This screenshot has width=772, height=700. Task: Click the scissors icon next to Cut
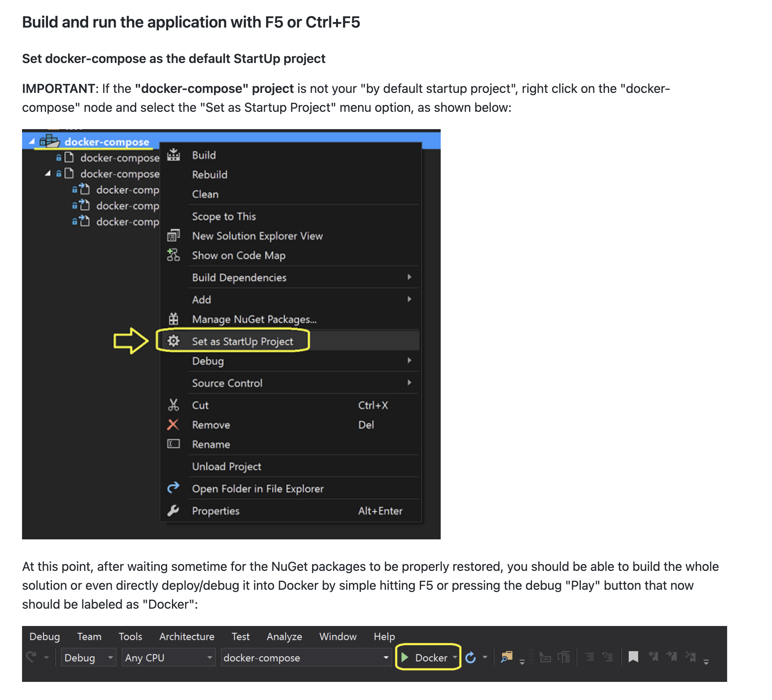click(x=174, y=405)
